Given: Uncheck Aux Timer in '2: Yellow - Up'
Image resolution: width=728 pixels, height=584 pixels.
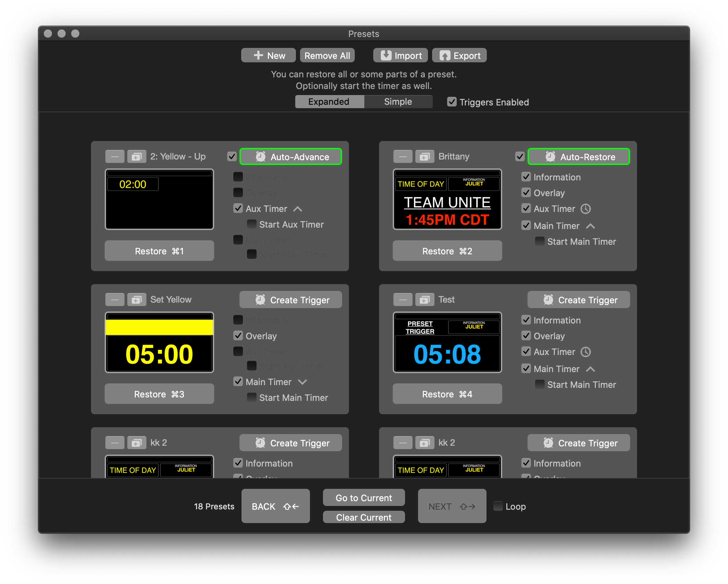Looking at the screenshot, I should (x=238, y=208).
